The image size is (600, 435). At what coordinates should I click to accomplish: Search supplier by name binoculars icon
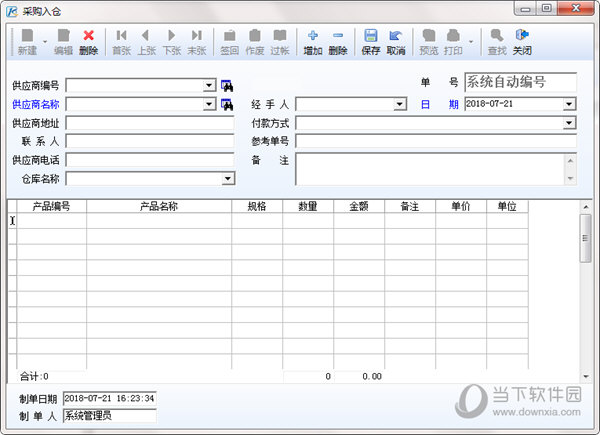[227, 104]
